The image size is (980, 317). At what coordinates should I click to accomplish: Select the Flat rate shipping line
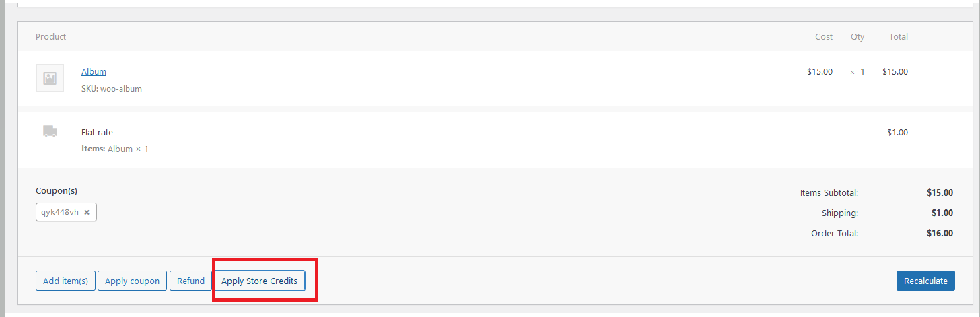coord(97,133)
